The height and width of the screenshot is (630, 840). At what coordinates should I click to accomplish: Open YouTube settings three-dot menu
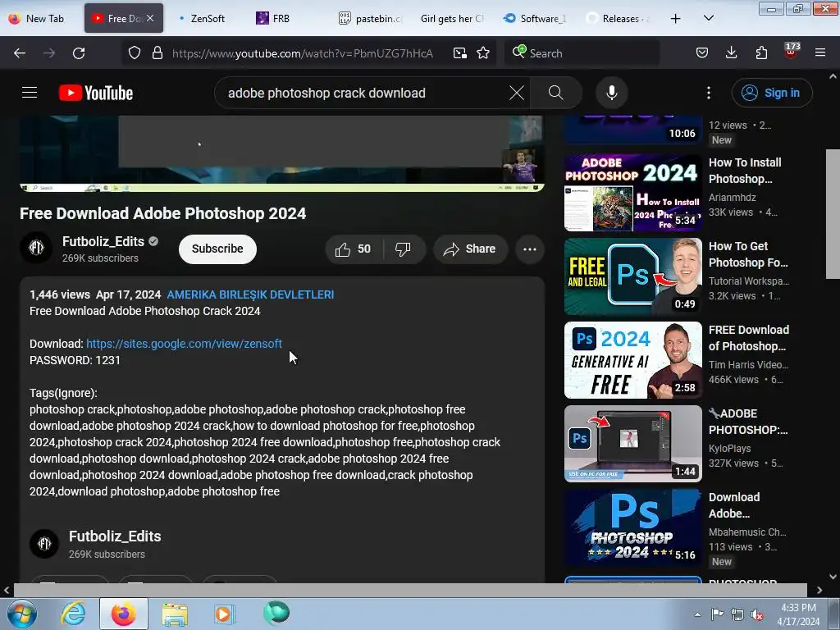709,93
